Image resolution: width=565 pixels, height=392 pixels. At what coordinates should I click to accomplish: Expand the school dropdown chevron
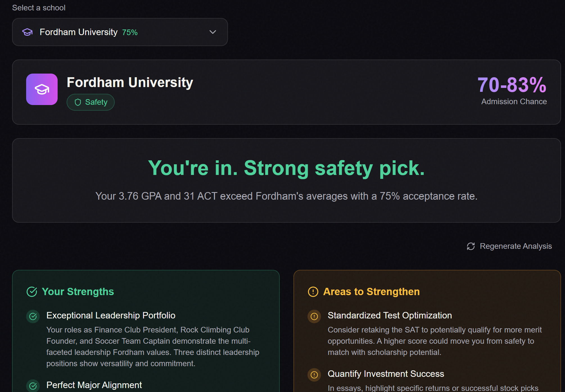(x=213, y=32)
